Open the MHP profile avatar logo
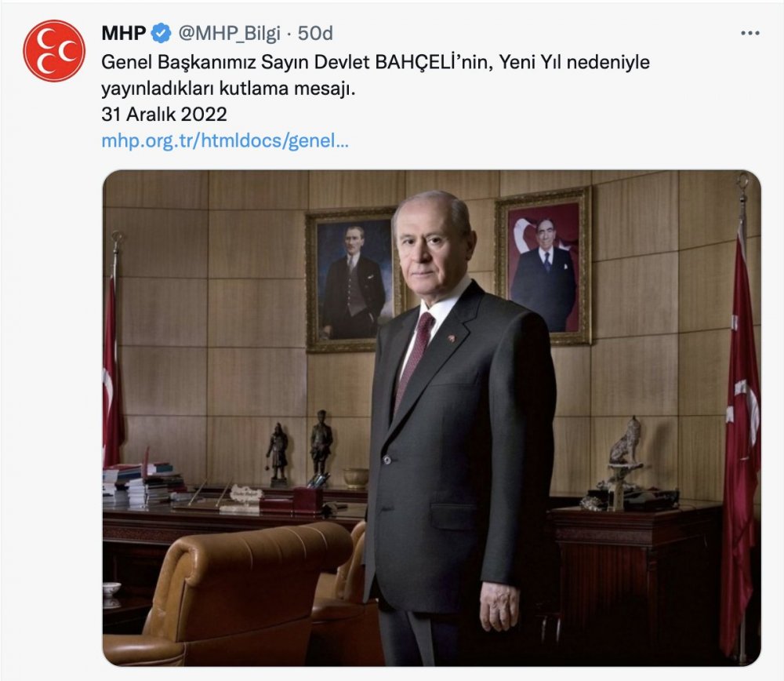 point(54,50)
